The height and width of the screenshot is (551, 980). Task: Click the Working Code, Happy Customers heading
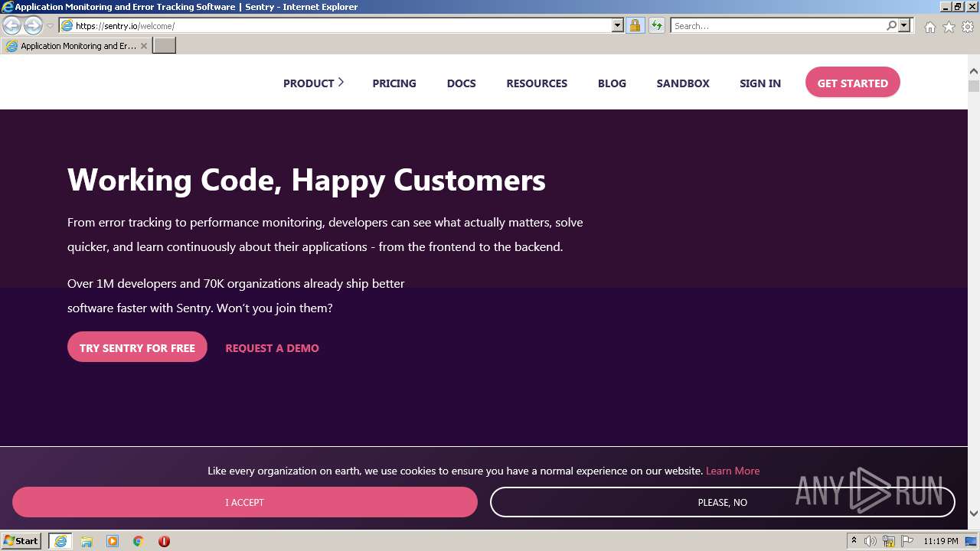306,180
